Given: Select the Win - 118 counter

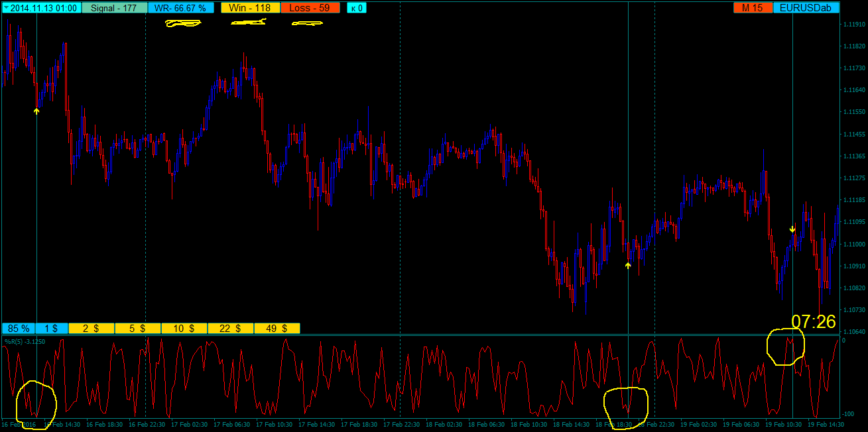Looking at the screenshot, I should coord(250,8).
